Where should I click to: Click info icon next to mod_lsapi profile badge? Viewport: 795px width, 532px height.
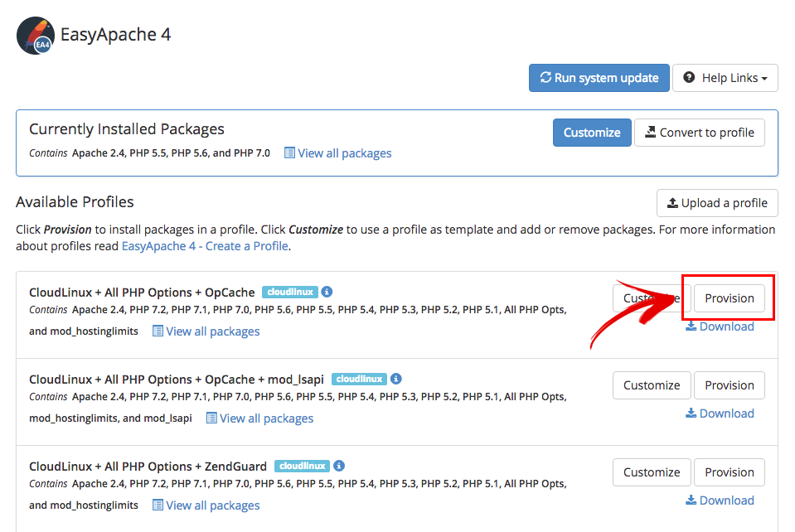pyautogui.click(x=396, y=379)
